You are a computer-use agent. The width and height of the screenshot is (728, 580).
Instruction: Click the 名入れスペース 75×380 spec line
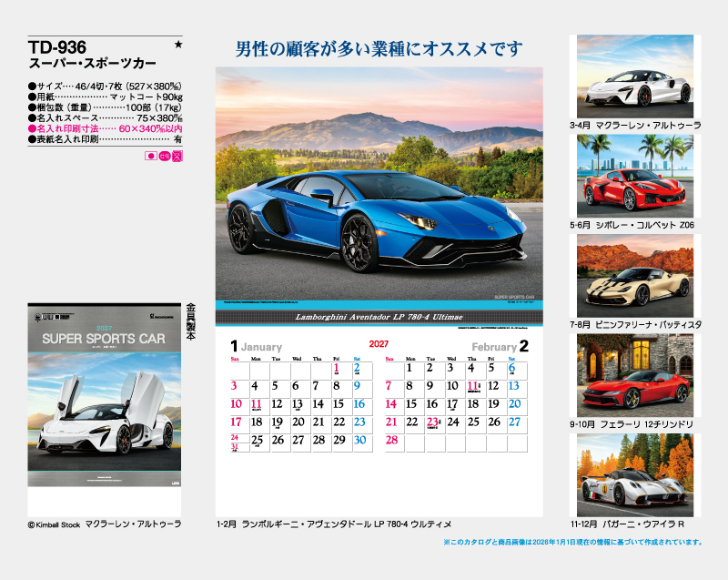105,118
